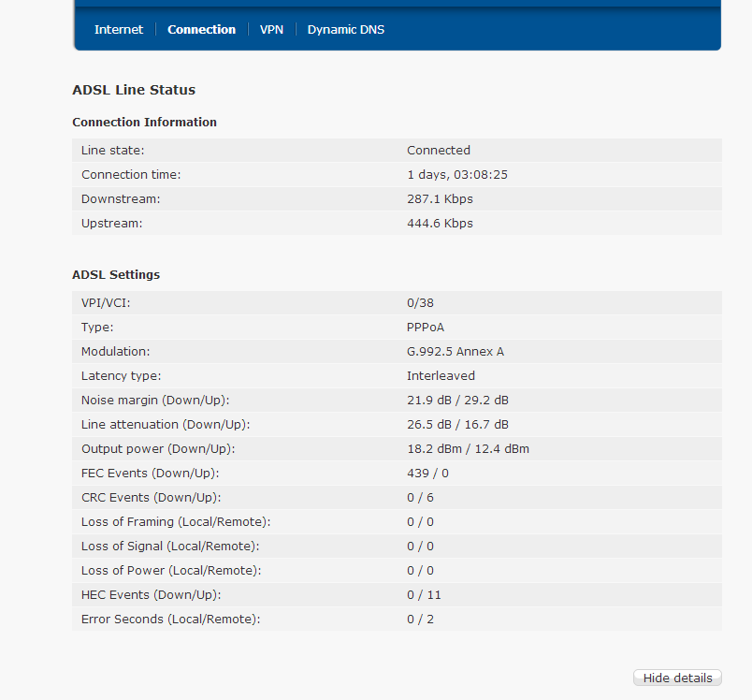Click the ADSL Settings heading
752x700 pixels.
coord(116,275)
